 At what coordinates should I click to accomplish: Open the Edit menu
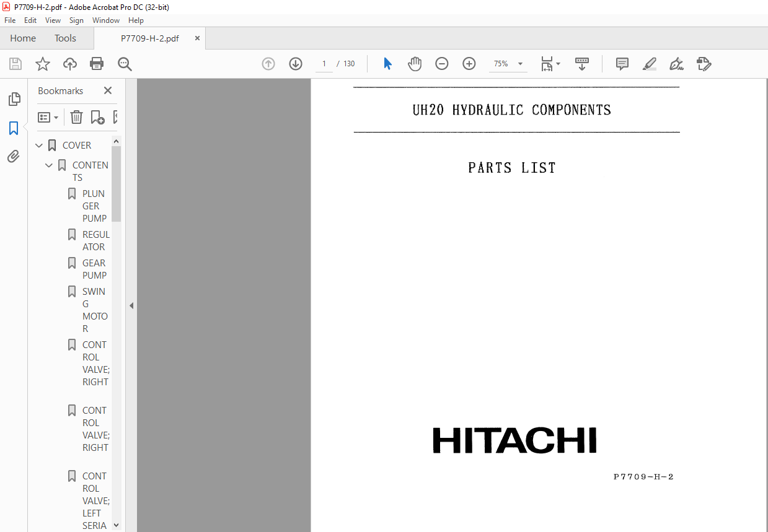30,20
